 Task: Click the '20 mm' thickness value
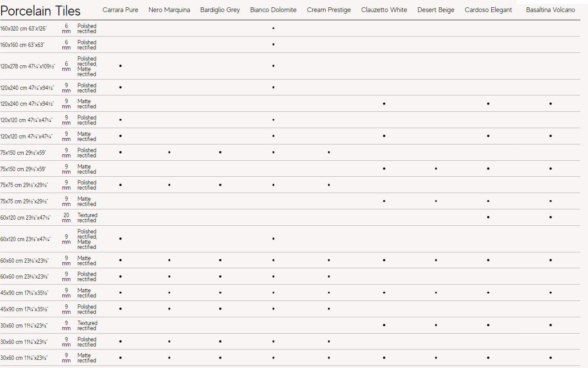click(66, 218)
